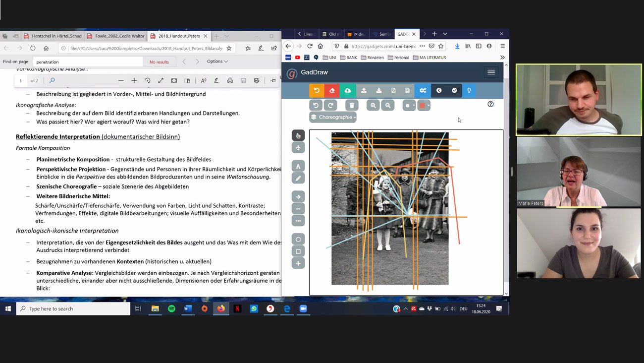
Task: Open the GadDraw hamburger menu
Action: (x=491, y=72)
